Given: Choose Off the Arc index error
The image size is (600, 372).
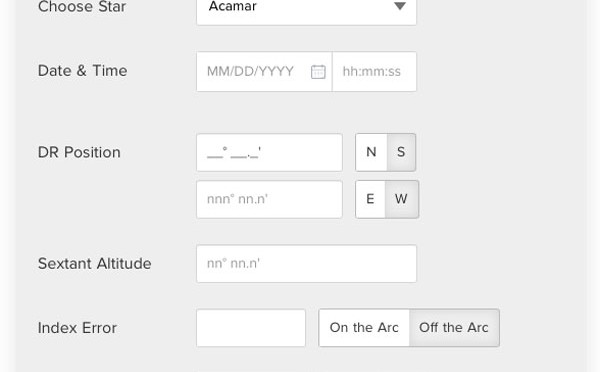Looking at the screenshot, I should click(x=454, y=328).
